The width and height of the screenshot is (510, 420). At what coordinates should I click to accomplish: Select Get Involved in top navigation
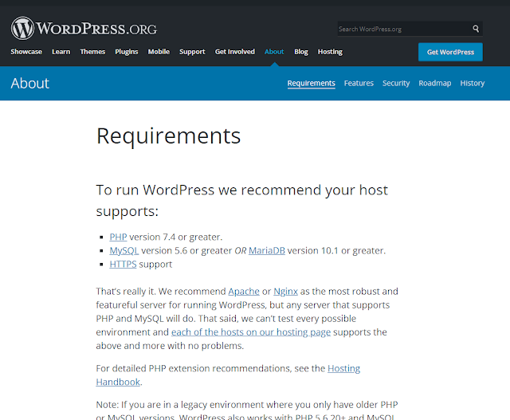[x=235, y=52]
